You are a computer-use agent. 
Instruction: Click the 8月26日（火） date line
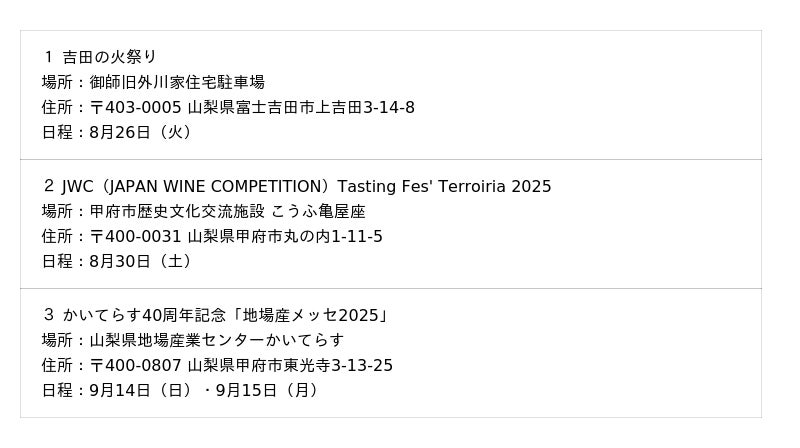[x=117, y=132]
